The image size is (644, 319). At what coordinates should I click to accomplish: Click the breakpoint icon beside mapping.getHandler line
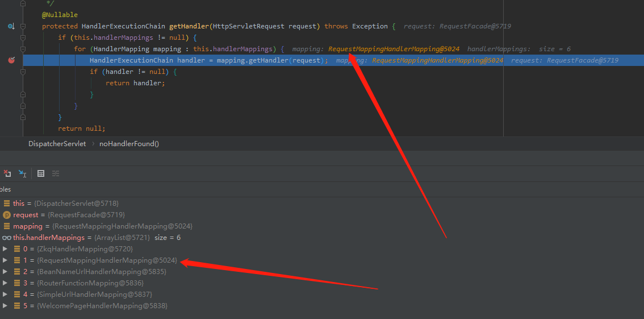pyautogui.click(x=11, y=60)
